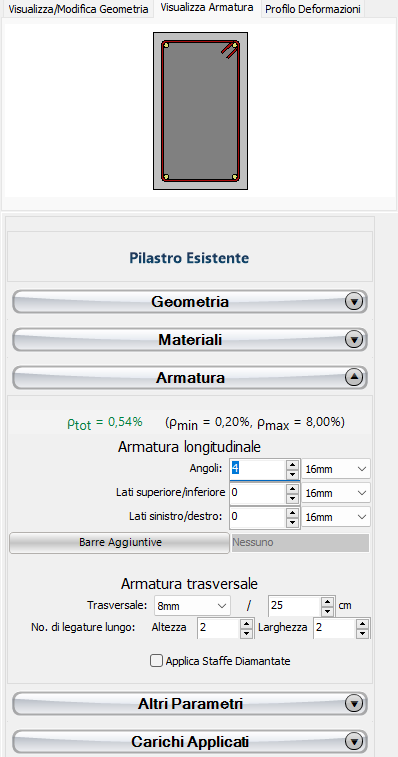Increase Angoli bar count with up arrow
The width and height of the screenshot is (398, 757).
click(292, 464)
